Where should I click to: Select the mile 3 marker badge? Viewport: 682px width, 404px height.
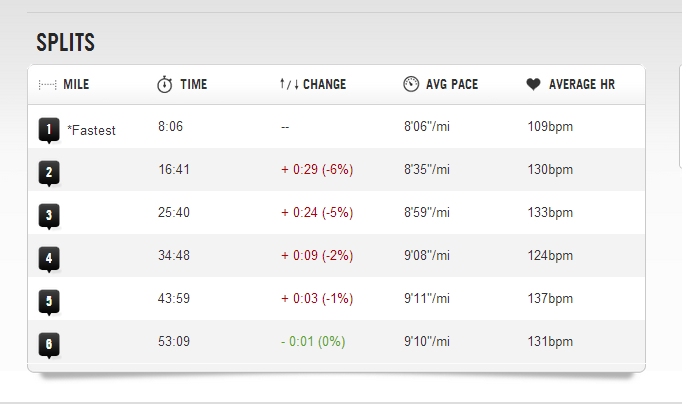(49, 216)
